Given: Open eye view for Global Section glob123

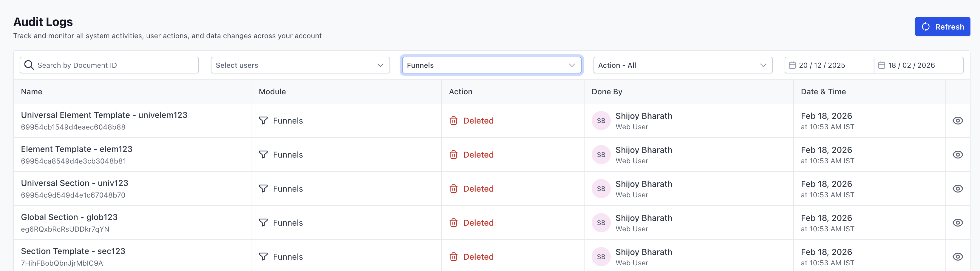Looking at the screenshot, I should click(x=958, y=223).
